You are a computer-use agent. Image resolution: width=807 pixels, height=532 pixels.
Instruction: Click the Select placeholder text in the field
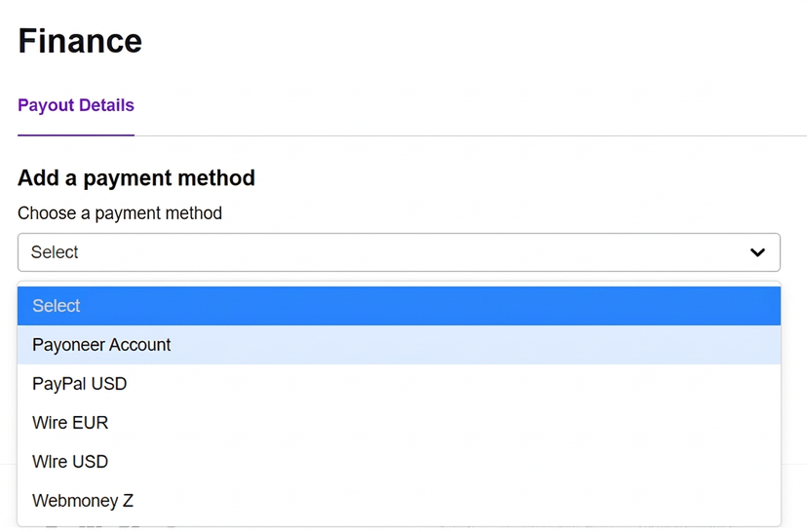55,252
